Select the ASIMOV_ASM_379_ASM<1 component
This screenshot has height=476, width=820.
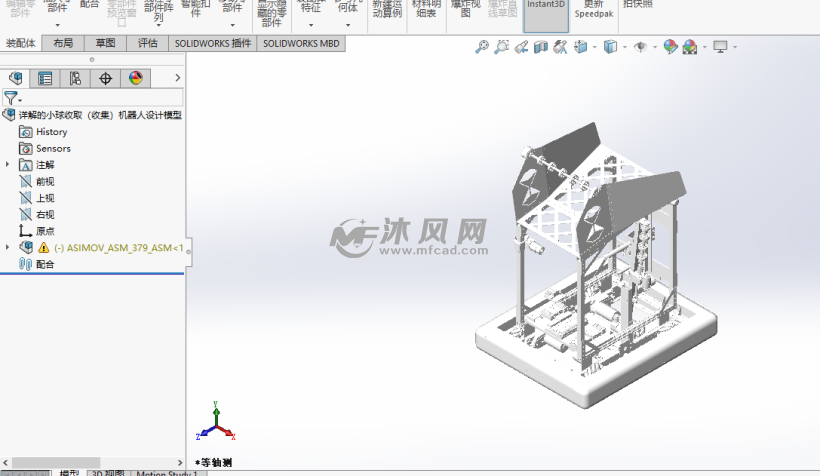119,248
